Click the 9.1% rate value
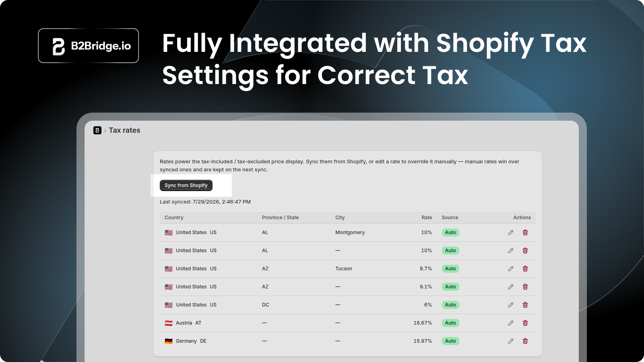 (x=426, y=287)
